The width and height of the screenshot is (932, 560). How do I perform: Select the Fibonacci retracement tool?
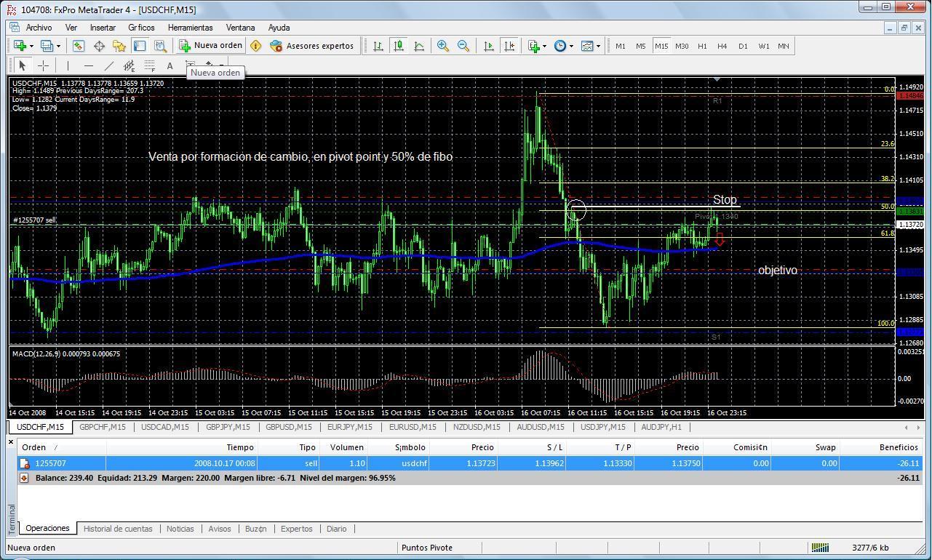pos(149,65)
